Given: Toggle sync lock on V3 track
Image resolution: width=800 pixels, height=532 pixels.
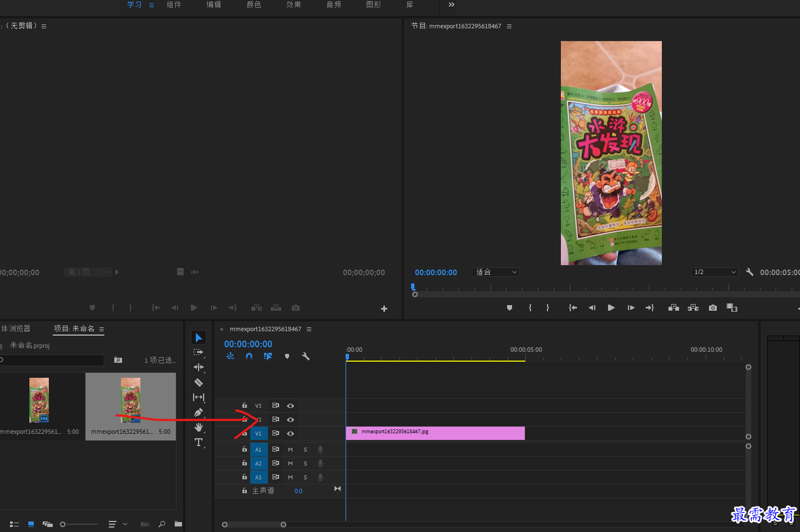Looking at the screenshot, I should point(275,406).
